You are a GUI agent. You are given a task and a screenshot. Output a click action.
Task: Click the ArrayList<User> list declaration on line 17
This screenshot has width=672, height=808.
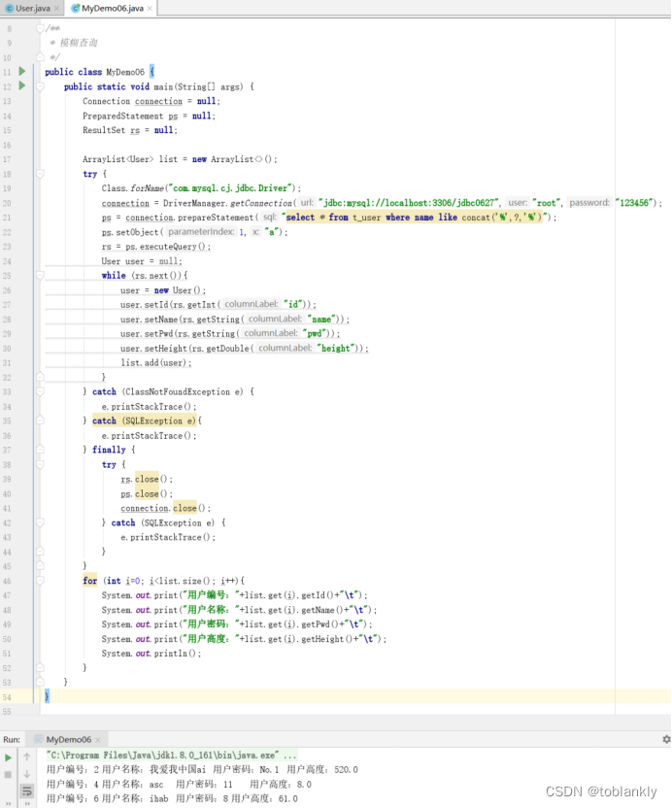tap(180, 159)
